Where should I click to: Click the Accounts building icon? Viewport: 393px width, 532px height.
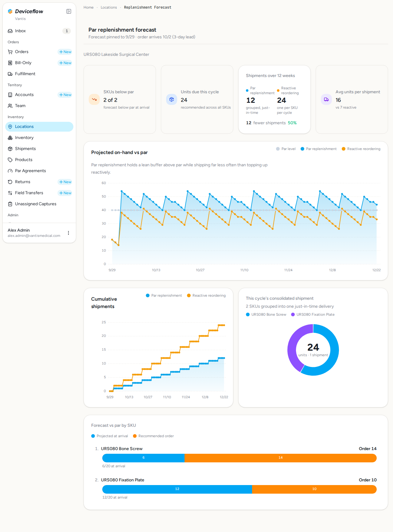click(x=10, y=95)
